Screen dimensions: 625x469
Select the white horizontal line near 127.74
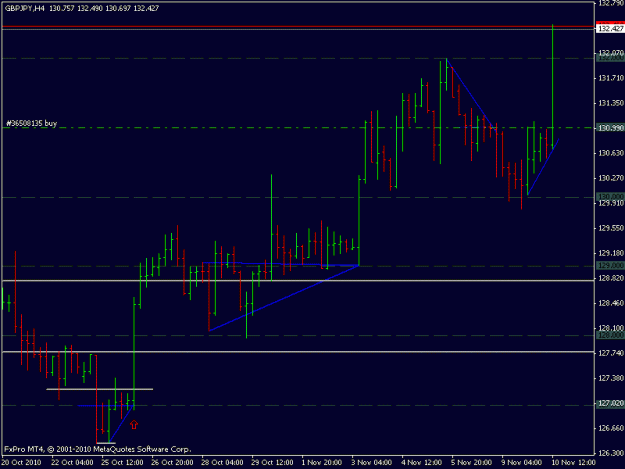click(298, 352)
